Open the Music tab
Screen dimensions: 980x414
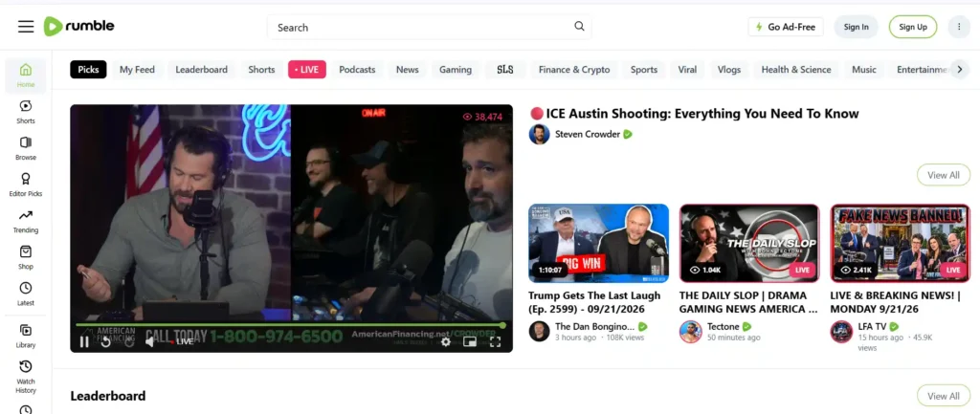pos(864,69)
